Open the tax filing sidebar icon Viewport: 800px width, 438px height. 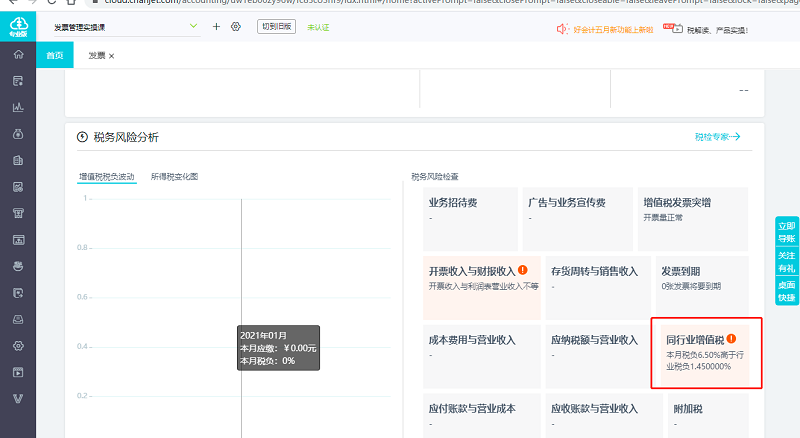(x=18, y=293)
